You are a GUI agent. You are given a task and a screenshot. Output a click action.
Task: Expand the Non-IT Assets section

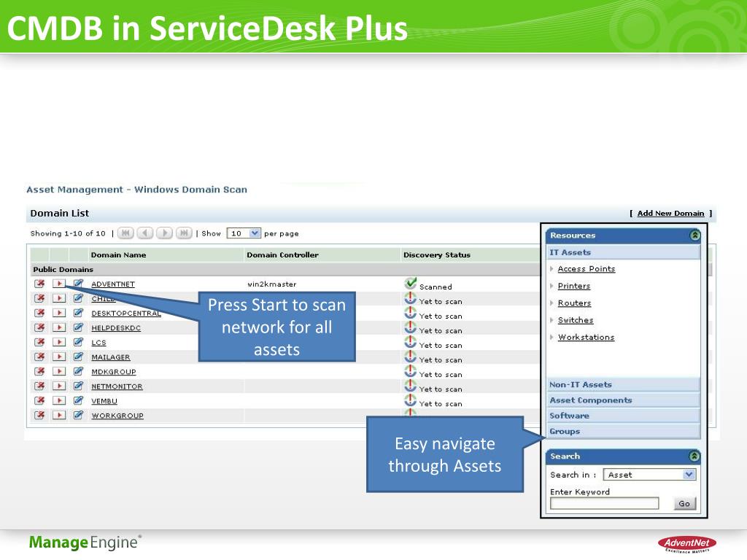coord(624,384)
